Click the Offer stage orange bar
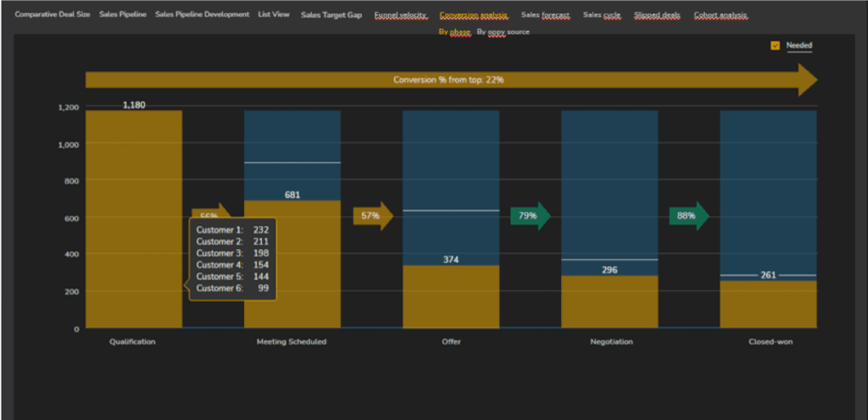 click(451, 296)
